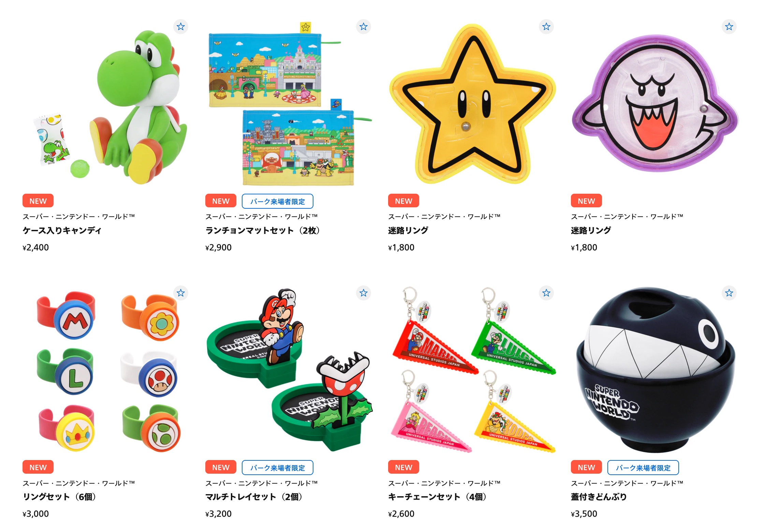Favorite the Yoshi candy case with star icon
This screenshot has width=766, height=532.
click(181, 27)
